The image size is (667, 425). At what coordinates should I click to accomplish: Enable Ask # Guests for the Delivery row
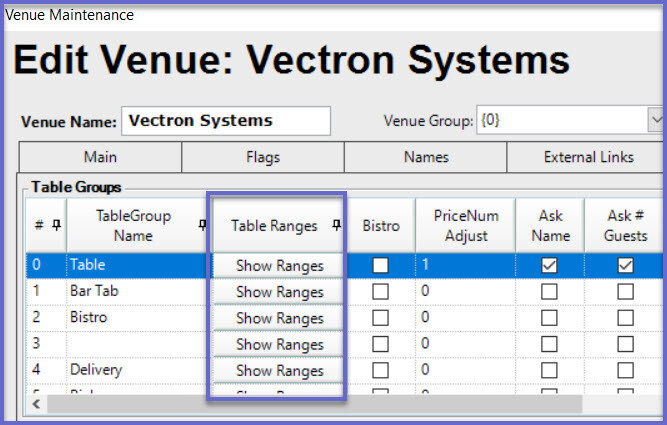click(x=625, y=370)
